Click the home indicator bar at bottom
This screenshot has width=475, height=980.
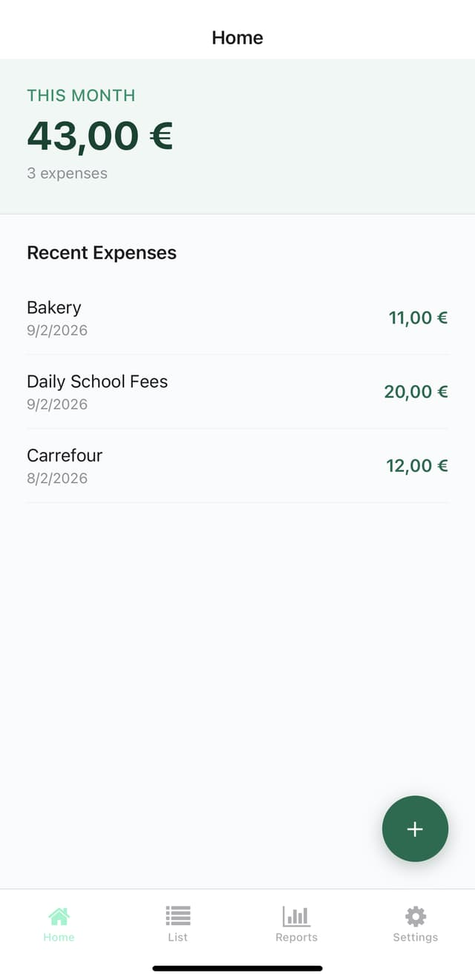pyautogui.click(x=237, y=968)
